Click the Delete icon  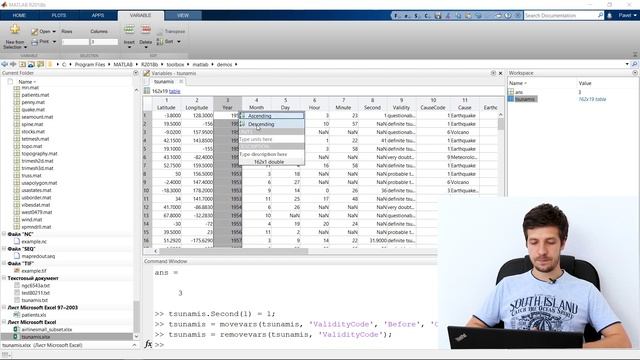click(146, 30)
